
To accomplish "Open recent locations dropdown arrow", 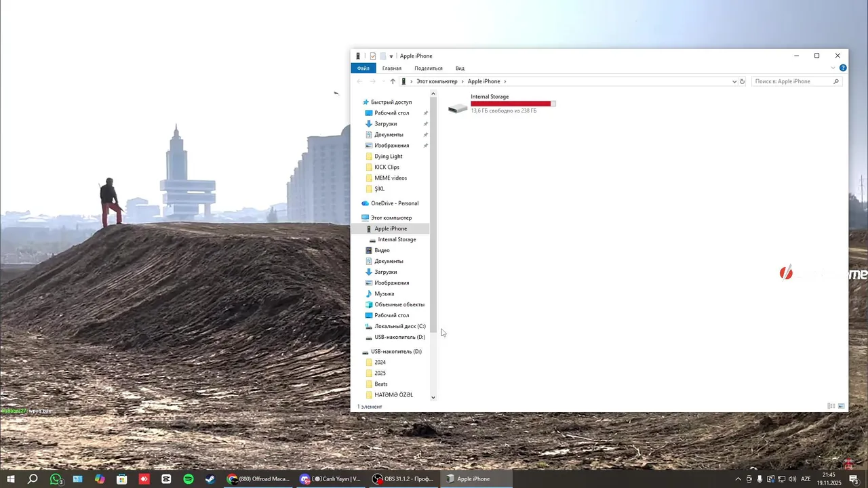I will point(383,81).
